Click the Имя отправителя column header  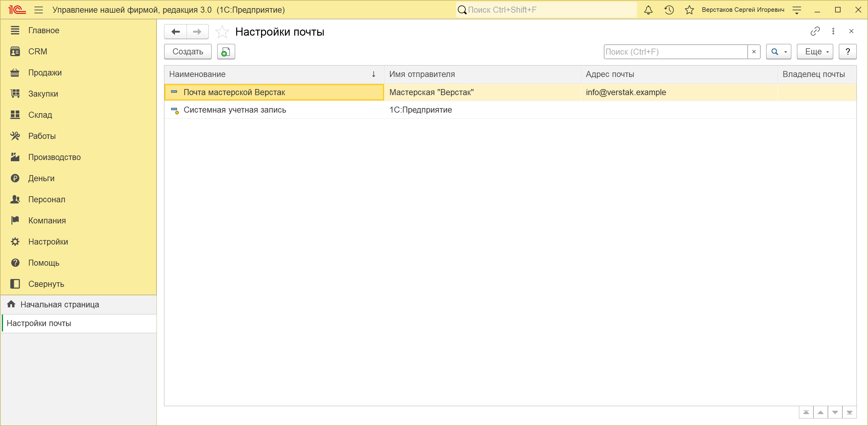point(483,74)
